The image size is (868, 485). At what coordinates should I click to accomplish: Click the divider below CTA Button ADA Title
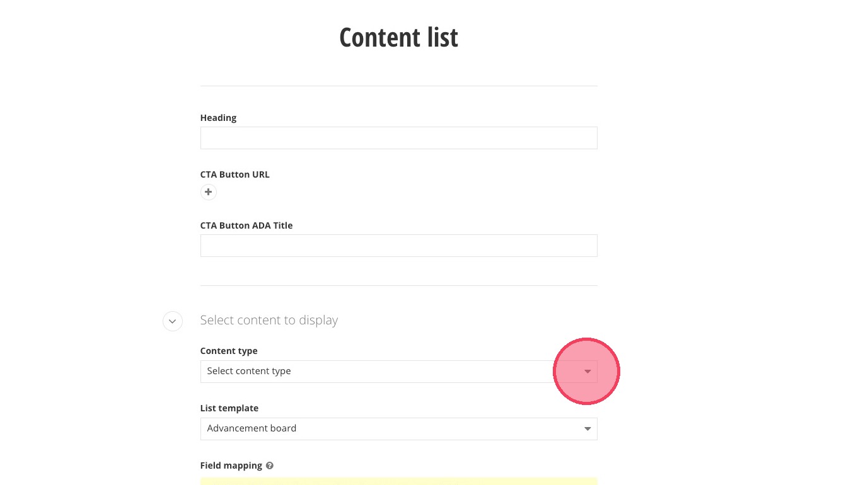click(398, 285)
